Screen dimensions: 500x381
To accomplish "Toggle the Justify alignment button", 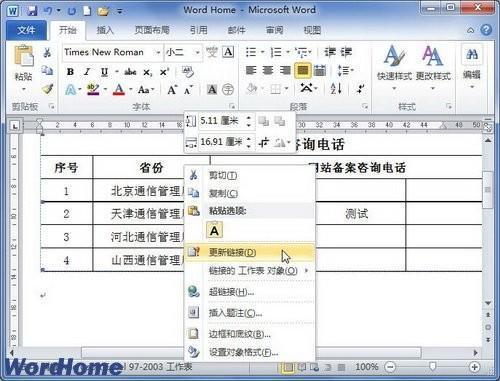I will coord(303,70).
